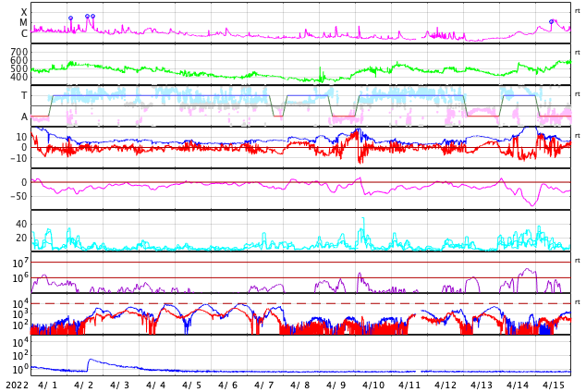
Task: Click the 40 tick label on cyan panel
Action: tap(21, 224)
